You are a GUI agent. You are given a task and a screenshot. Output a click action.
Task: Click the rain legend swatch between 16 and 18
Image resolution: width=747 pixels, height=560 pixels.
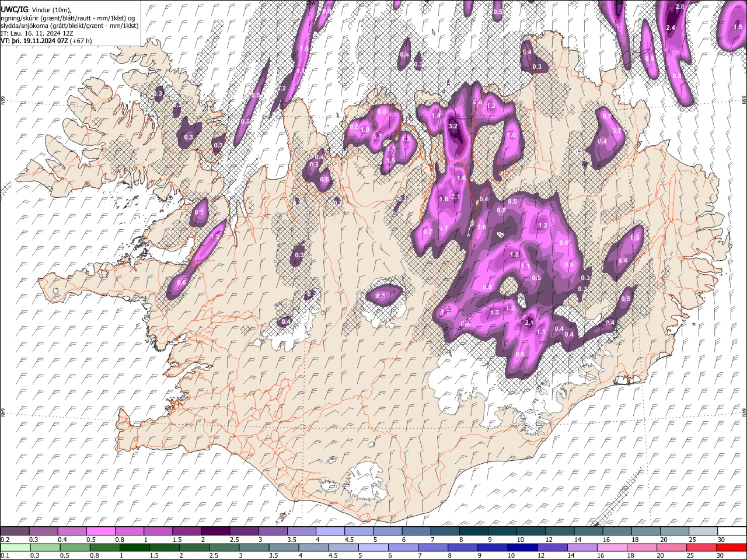click(x=612, y=547)
